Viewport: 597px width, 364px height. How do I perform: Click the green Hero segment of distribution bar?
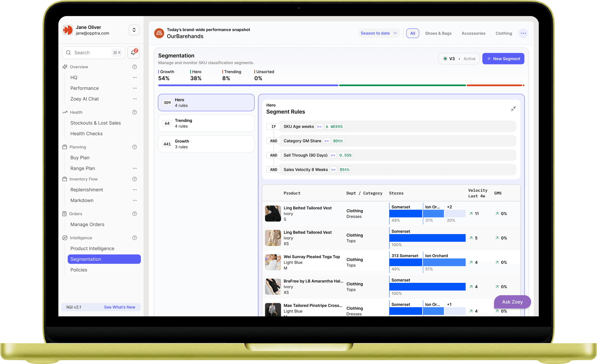[x=402, y=86]
